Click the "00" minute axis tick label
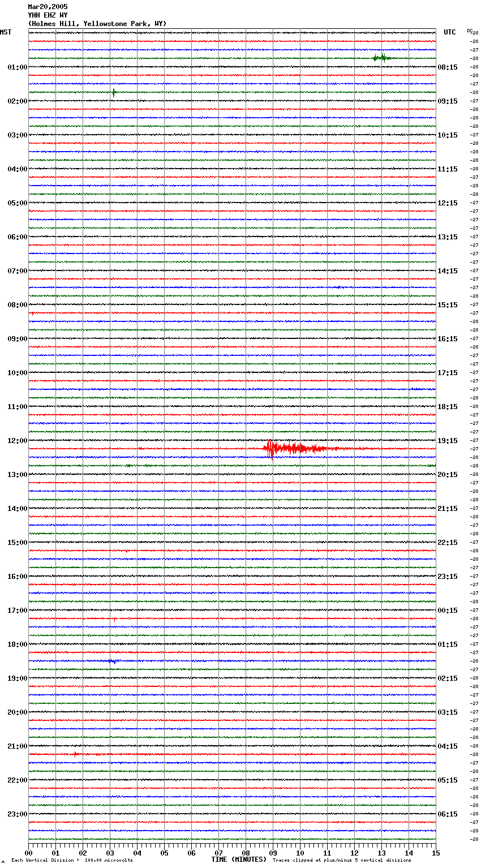 28,853
